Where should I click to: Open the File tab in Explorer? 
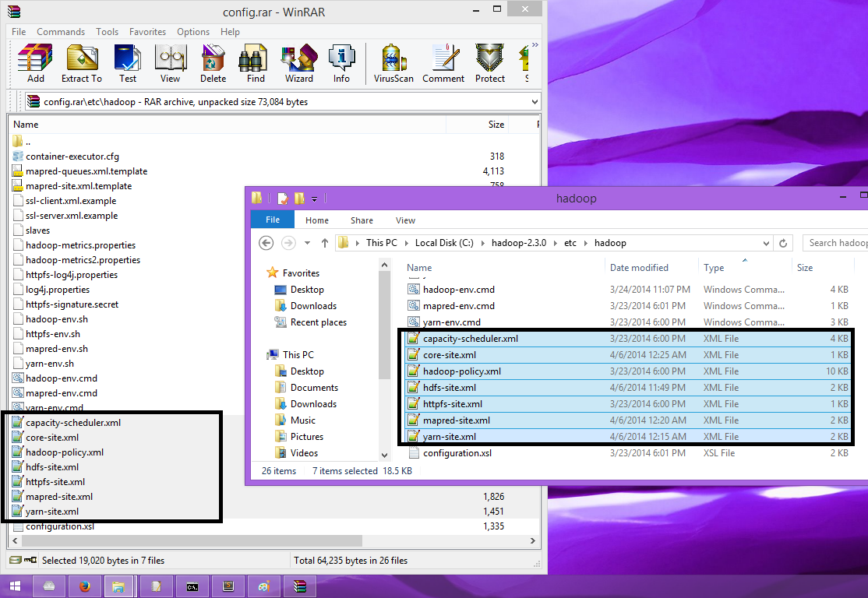click(273, 220)
